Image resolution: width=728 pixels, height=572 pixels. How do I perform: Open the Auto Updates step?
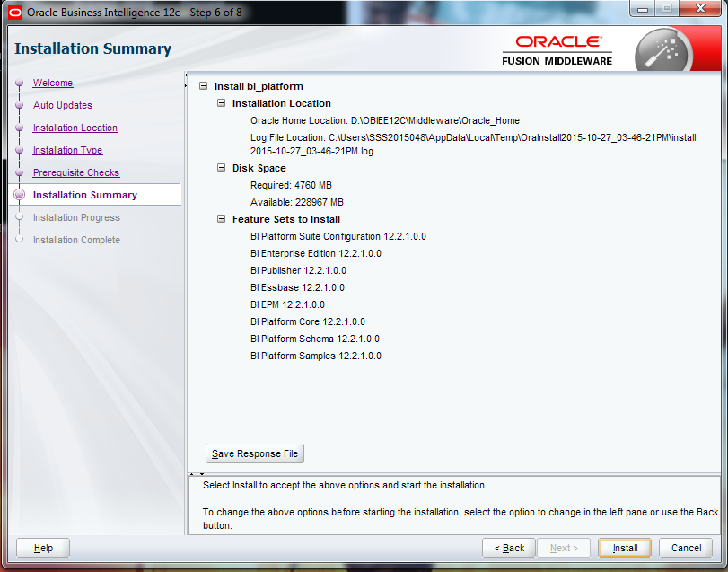coord(63,105)
